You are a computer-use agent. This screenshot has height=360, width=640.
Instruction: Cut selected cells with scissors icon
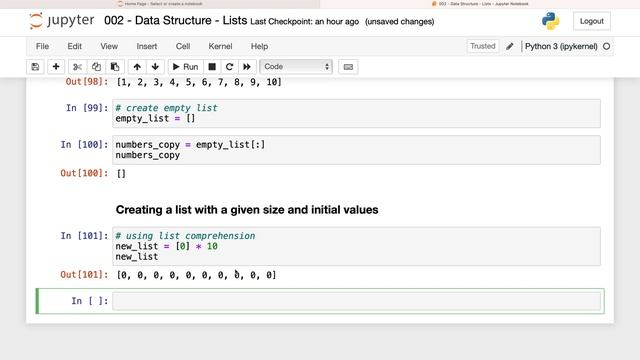pos(78,67)
